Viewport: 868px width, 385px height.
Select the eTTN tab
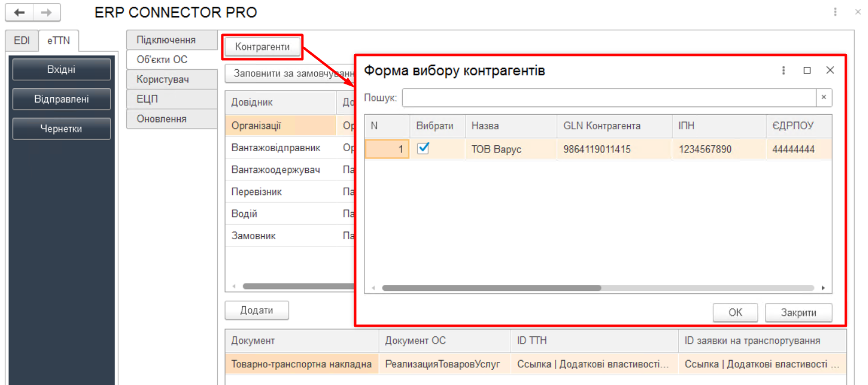pos(59,41)
